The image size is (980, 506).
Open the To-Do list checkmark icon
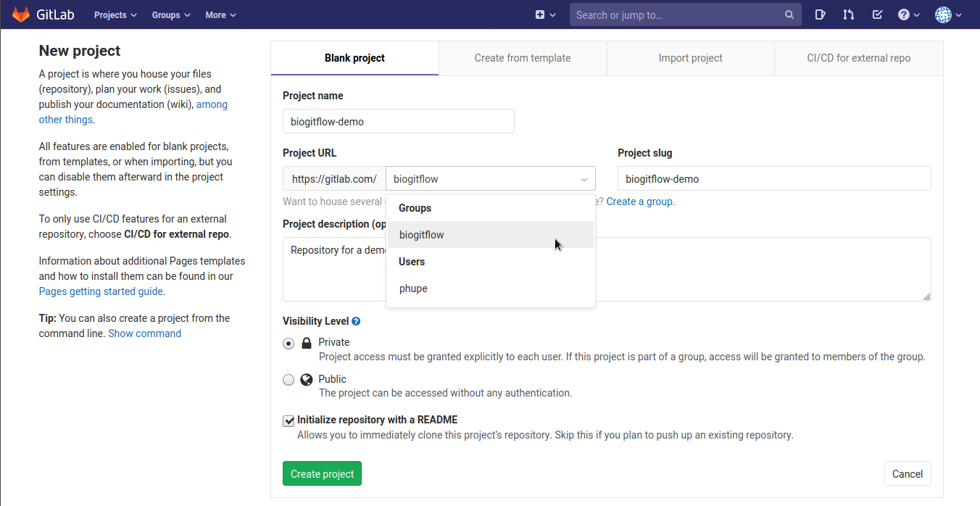[877, 14]
